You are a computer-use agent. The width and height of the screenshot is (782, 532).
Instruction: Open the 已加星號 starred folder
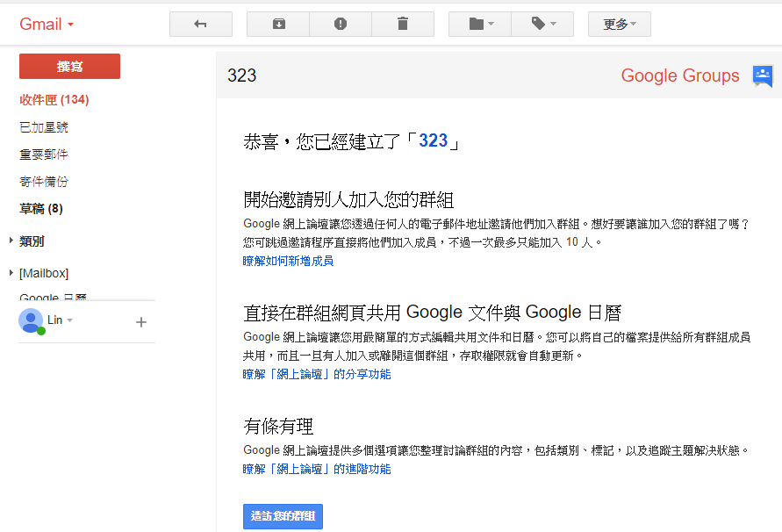(44, 127)
